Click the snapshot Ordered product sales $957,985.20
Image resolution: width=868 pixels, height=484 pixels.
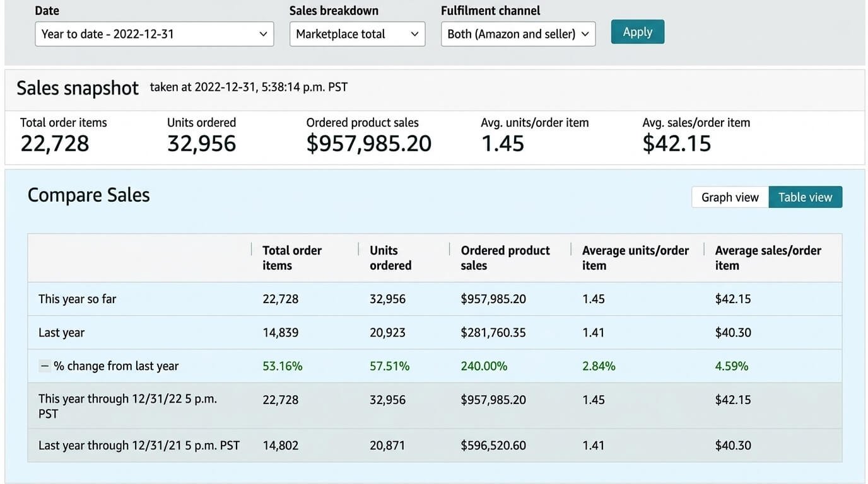point(369,144)
